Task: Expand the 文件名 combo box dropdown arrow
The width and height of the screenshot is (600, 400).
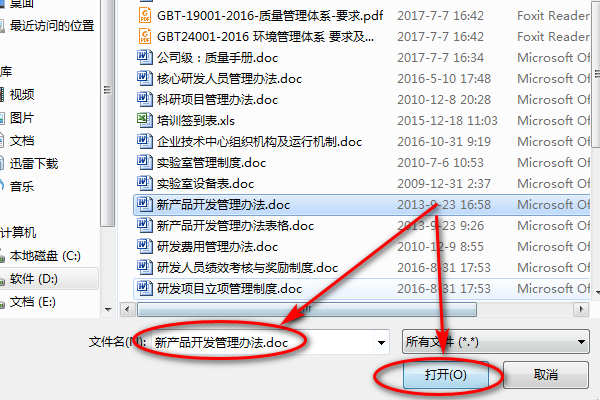Action: click(381, 342)
